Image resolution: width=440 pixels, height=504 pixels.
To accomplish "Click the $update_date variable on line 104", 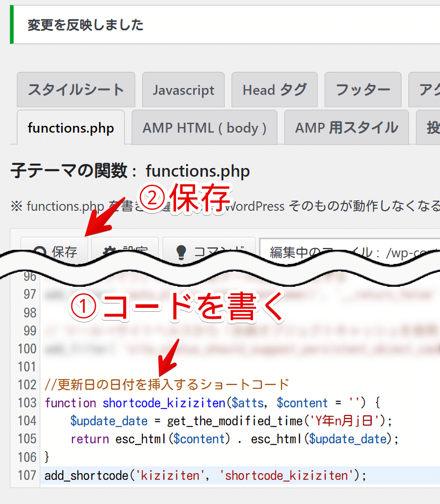I will pos(109,421).
